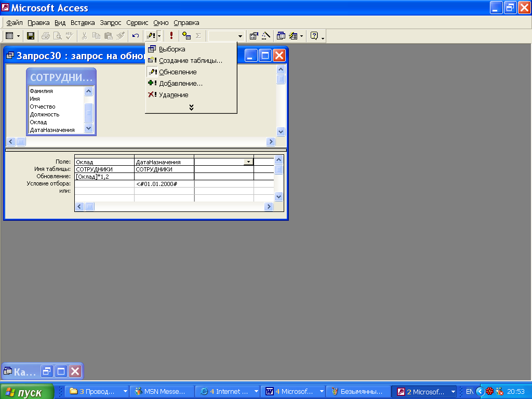Click the EN language indicator in tray
The height and width of the screenshot is (399, 532).
point(470,392)
